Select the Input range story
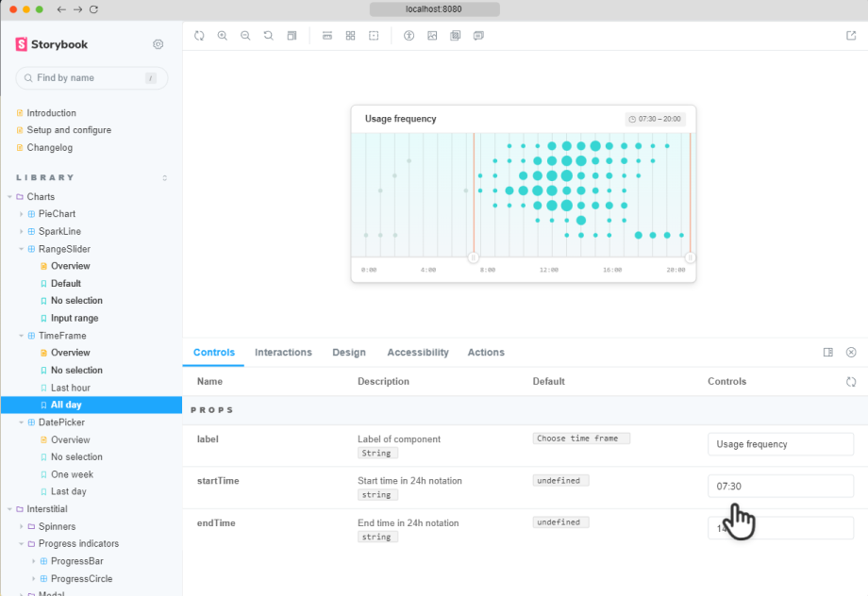This screenshot has height=596, width=868. 75,318
